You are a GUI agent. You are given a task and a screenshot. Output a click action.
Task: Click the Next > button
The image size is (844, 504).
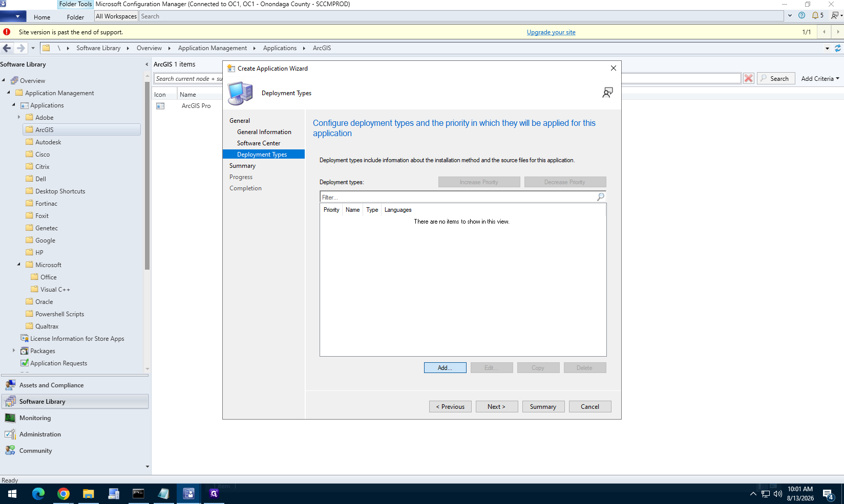(x=497, y=407)
